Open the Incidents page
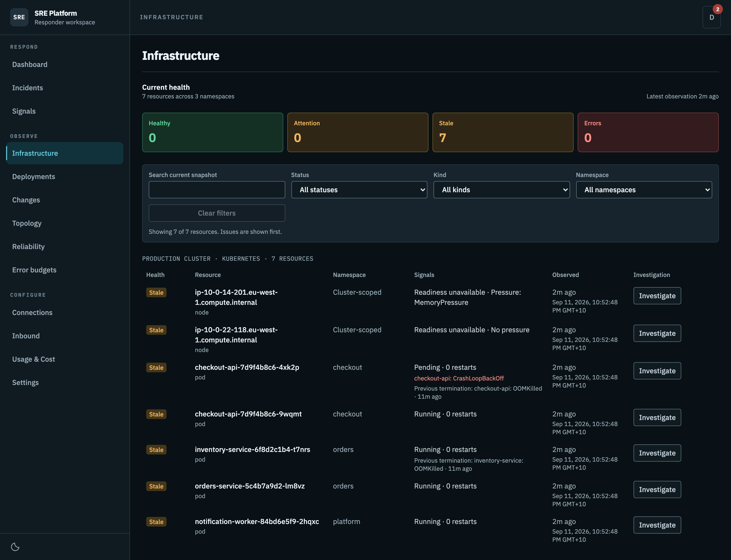 (x=65, y=88)
